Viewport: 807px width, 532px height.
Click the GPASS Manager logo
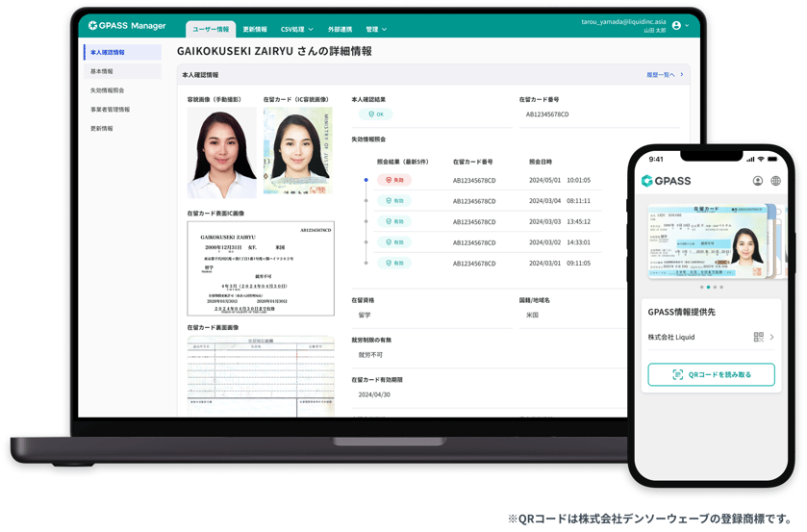click(127, 25)
